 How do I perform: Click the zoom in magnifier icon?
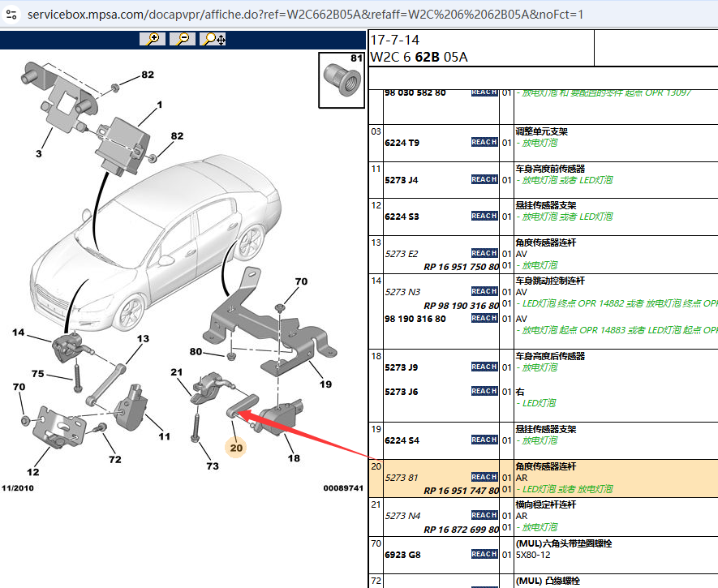152,39
